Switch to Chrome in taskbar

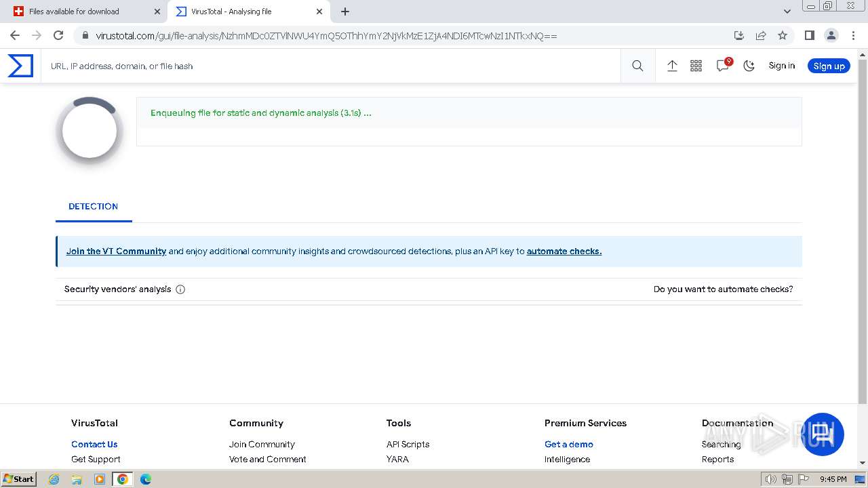click(123, 479)
